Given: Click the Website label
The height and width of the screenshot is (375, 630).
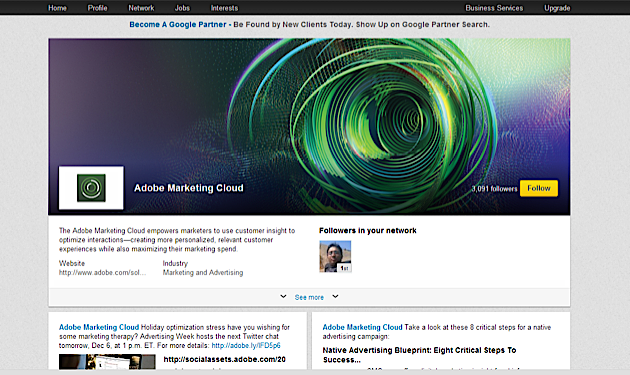Looking at the screenshot, I should pyautogui.click(x=72, y=263).
